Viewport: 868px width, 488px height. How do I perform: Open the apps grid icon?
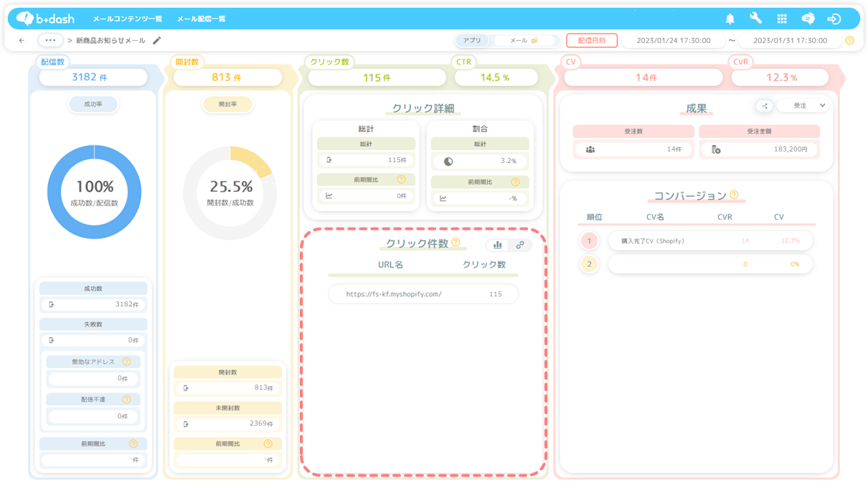coord(782,19)
